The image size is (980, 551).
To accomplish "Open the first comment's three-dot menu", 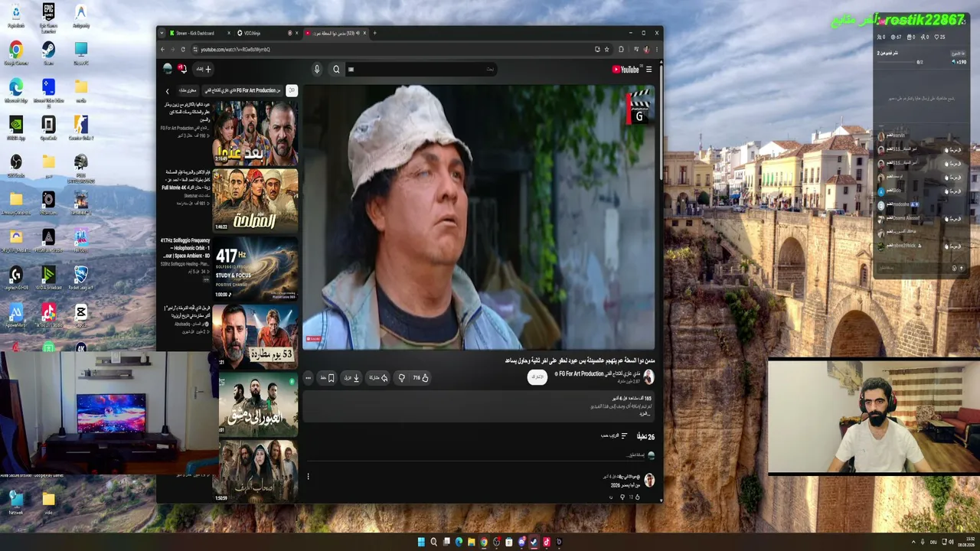I will point(308,477).
